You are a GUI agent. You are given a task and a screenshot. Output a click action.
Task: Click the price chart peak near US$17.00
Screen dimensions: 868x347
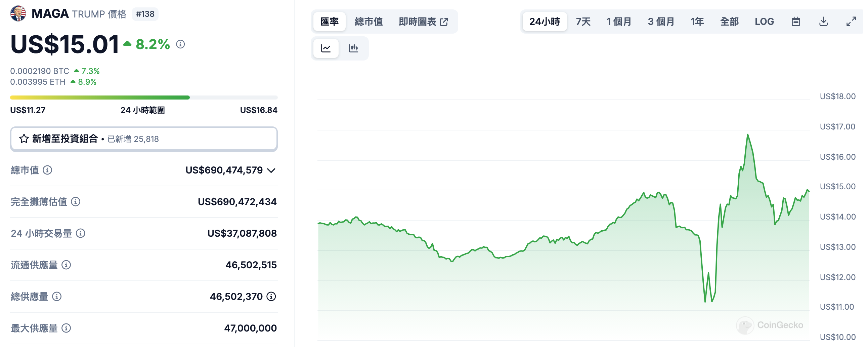coord(747,135)
